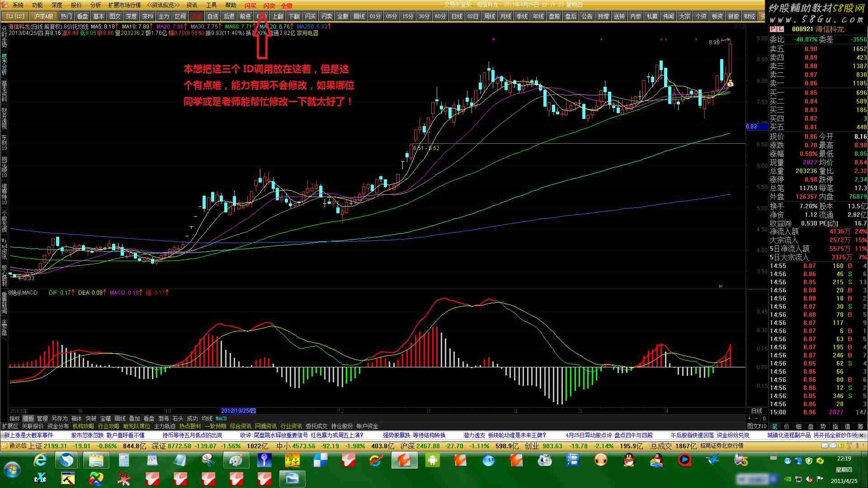This screenshot has height=488, width=868.
Task: Open the 持仓股份 bottom panel tab
Action: [342, 426]
